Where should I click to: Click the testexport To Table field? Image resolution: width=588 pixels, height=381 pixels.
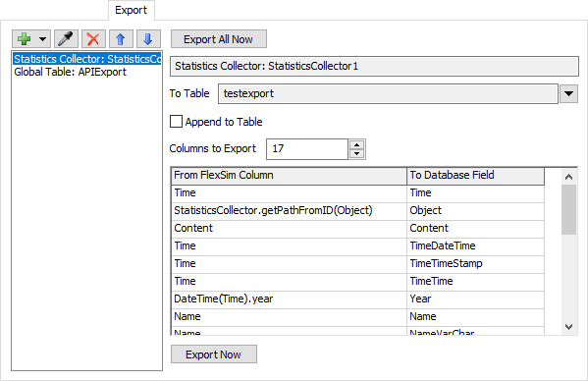point(388,93)
